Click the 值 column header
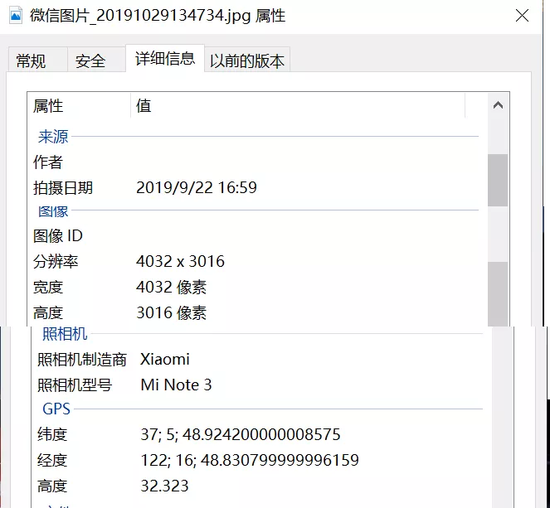This screenshot has height=508, width=550. pos(298,106)
